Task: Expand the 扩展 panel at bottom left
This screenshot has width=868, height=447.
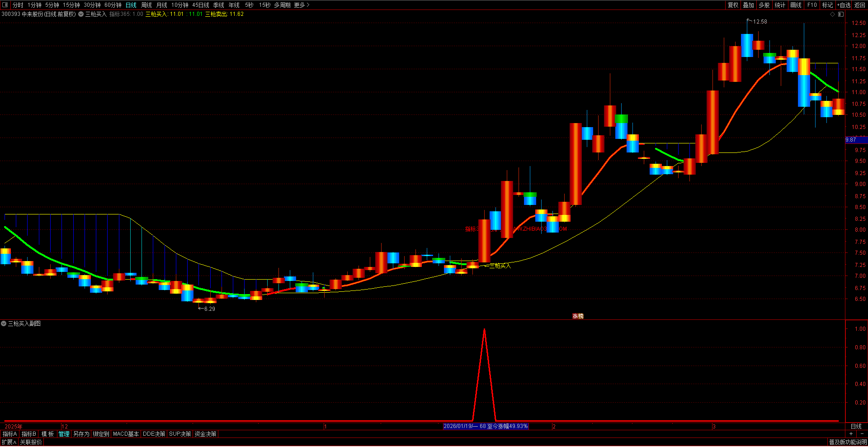Action: (x=9, y=442)
